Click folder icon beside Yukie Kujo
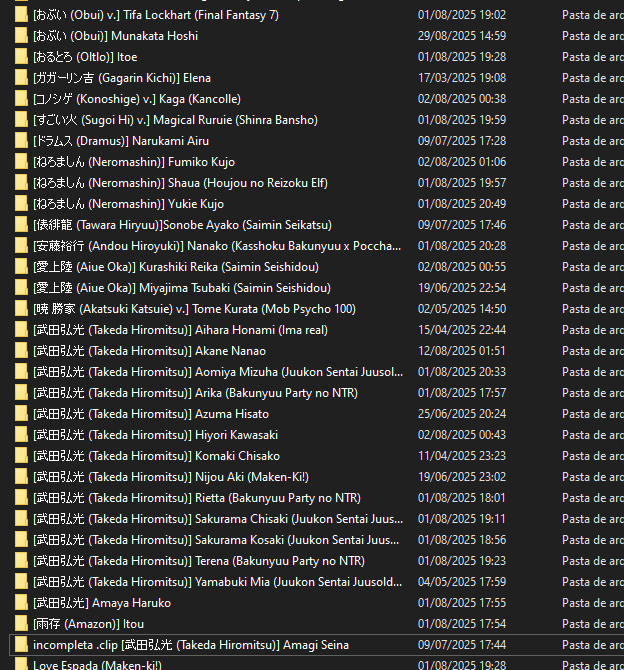 tap(21, 204)
